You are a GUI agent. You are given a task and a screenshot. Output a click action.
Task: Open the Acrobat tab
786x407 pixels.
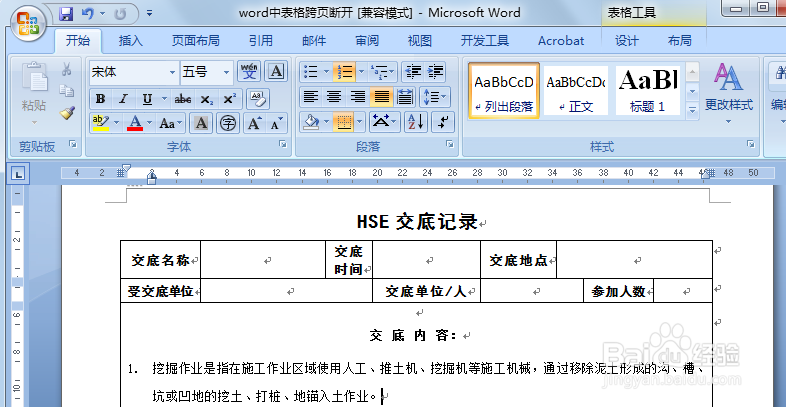pyautogui.click(x=561, y=41)
